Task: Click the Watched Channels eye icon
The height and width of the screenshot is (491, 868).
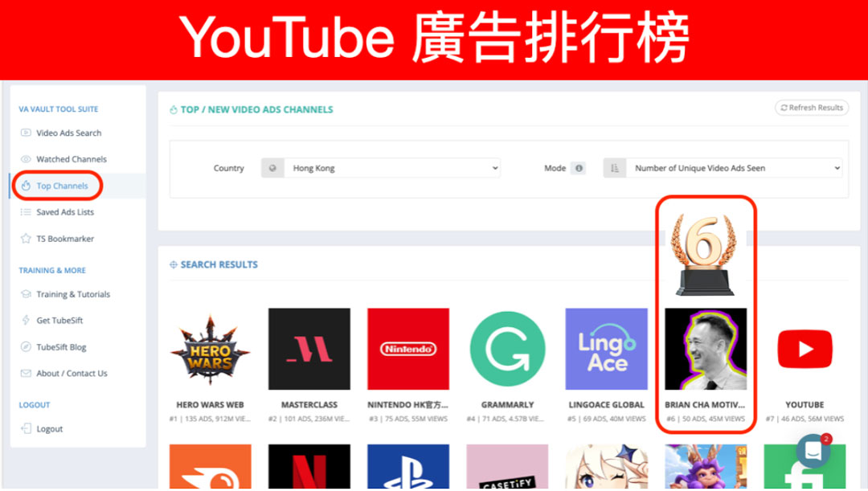Action: (26, 159)
